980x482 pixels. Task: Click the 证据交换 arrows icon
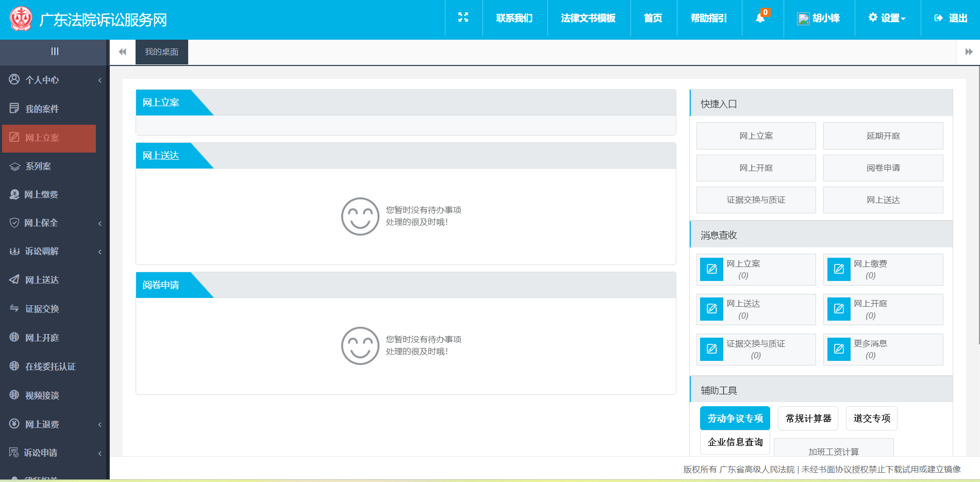[14, 308]
